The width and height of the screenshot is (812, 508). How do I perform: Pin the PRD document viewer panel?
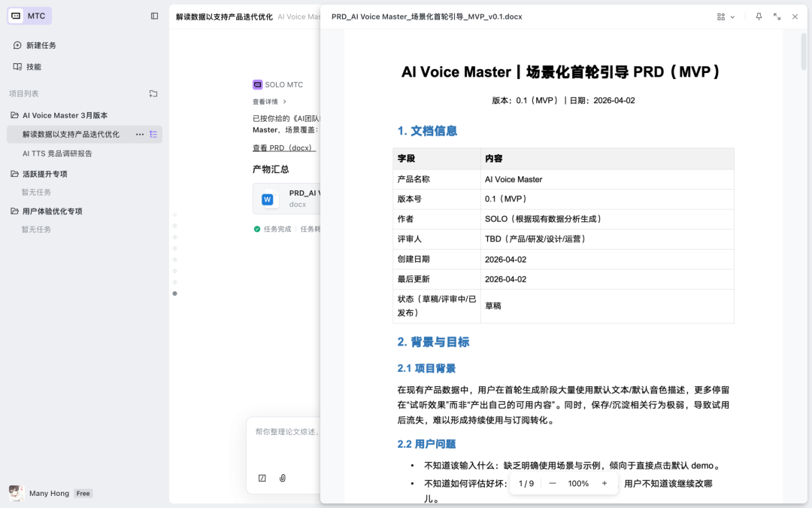click(x=759, y=16)
